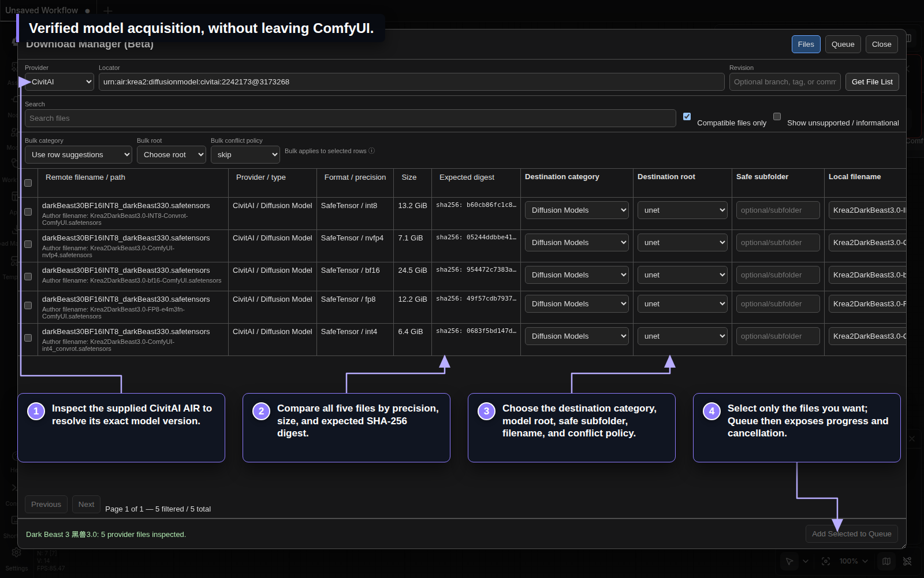Open Destination category dropdown for bf16 row
This screenshot has width=924, height=578.
pos(577,275)
